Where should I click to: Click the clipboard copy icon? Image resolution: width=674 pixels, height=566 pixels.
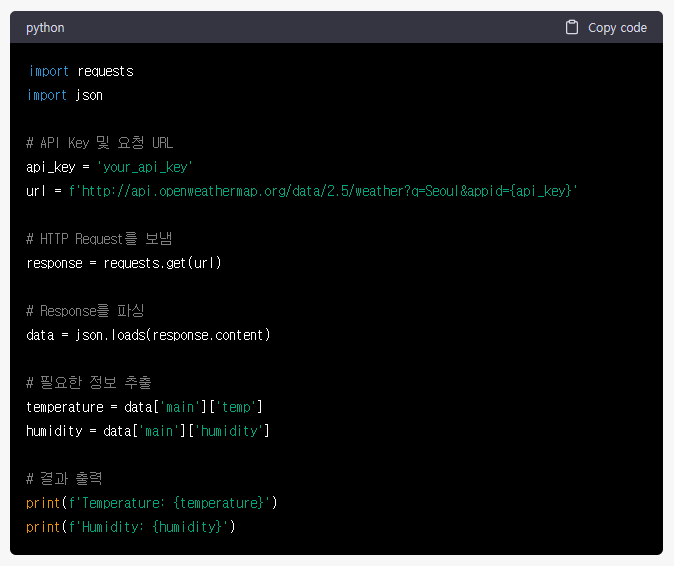[x=571, y=27]
